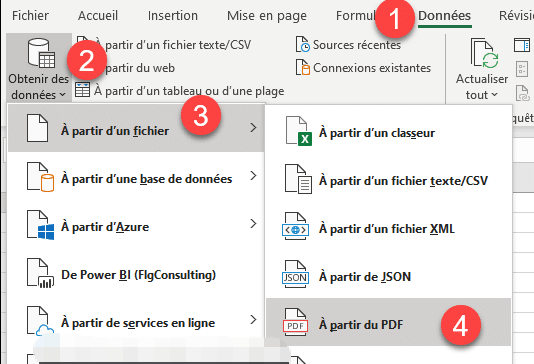
Task: Expand the Actualiser tout dropdown arrow
Action: [x=494, y=95]
